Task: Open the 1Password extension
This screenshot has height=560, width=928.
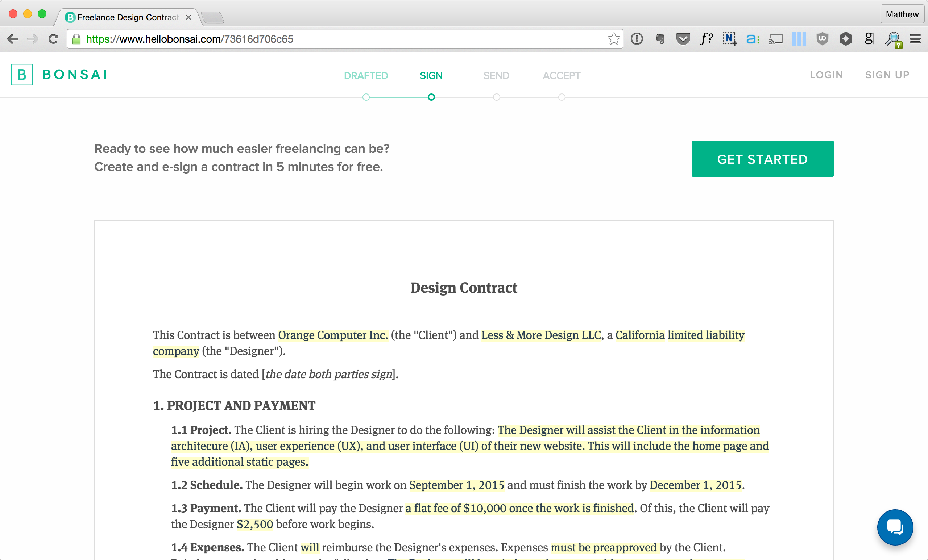Action: [637, 39]
